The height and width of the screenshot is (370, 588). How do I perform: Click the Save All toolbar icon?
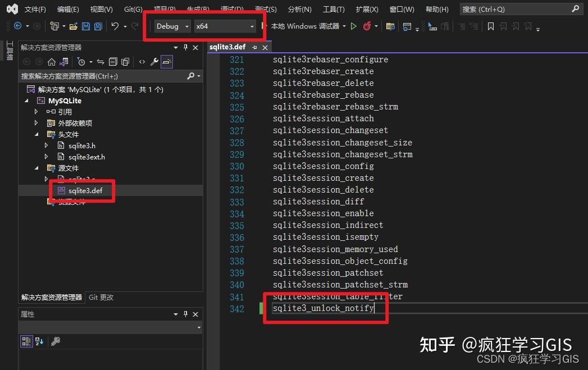click(x=98, y=26)
